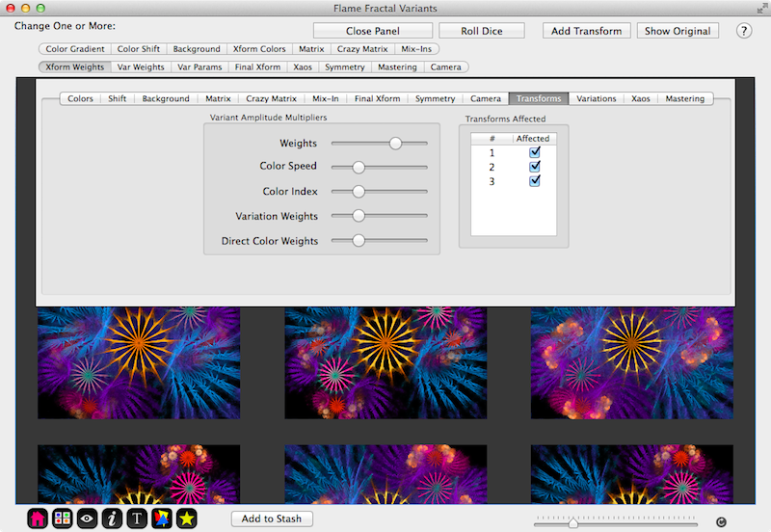Select the bottom-middle variant thumbnail
The image size is (771, 532).
point(385,474)
